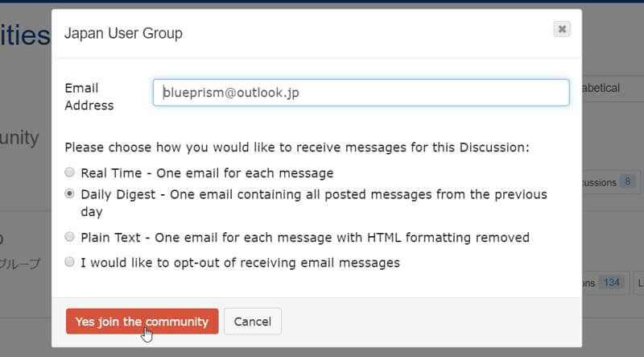
Task: Select the Plain Text radio button
Action: click(x=70, y=237)
